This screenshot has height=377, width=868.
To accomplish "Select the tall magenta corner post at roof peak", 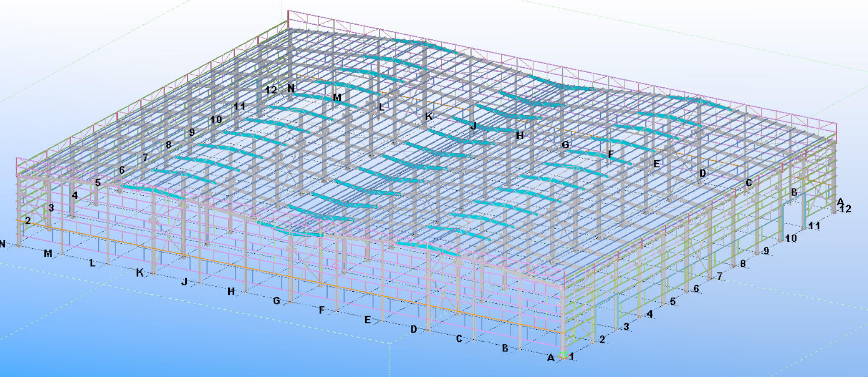I will [288, 20].
